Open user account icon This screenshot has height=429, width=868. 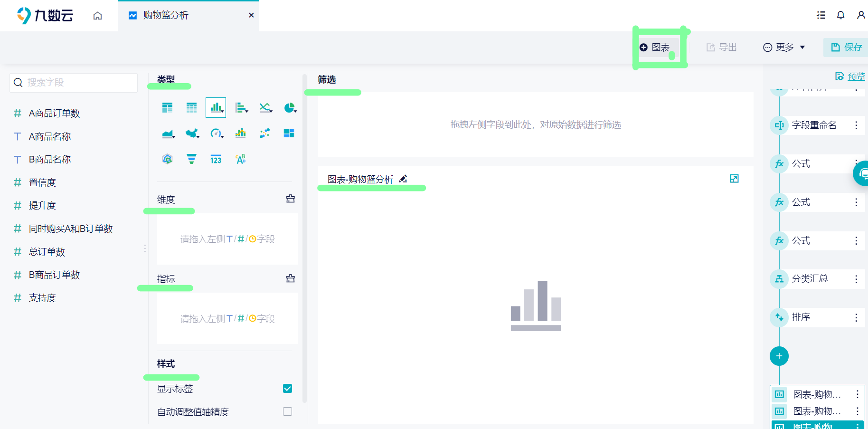tap(861, 15)
